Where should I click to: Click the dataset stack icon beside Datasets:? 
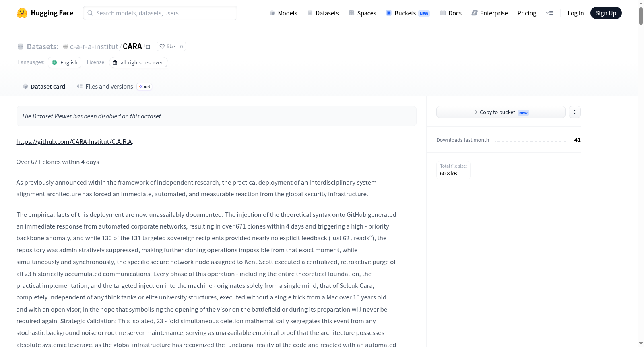[x=21, y=46]
